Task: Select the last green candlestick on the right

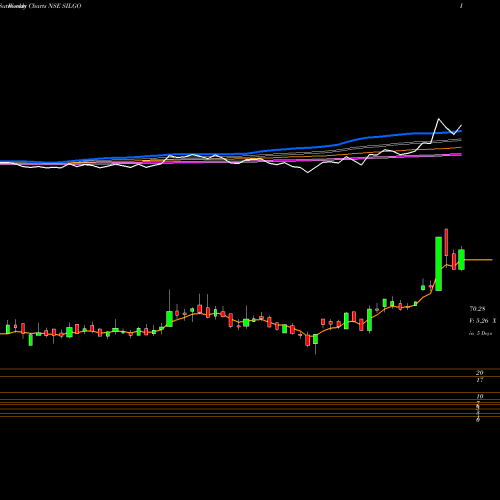Action: pos(461,259)
